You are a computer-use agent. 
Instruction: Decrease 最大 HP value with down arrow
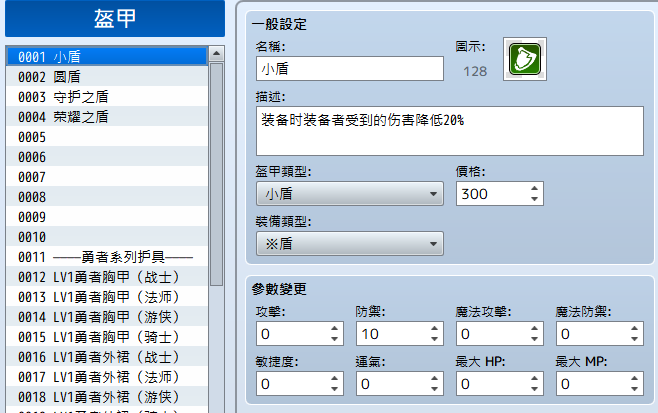[534, 389]
